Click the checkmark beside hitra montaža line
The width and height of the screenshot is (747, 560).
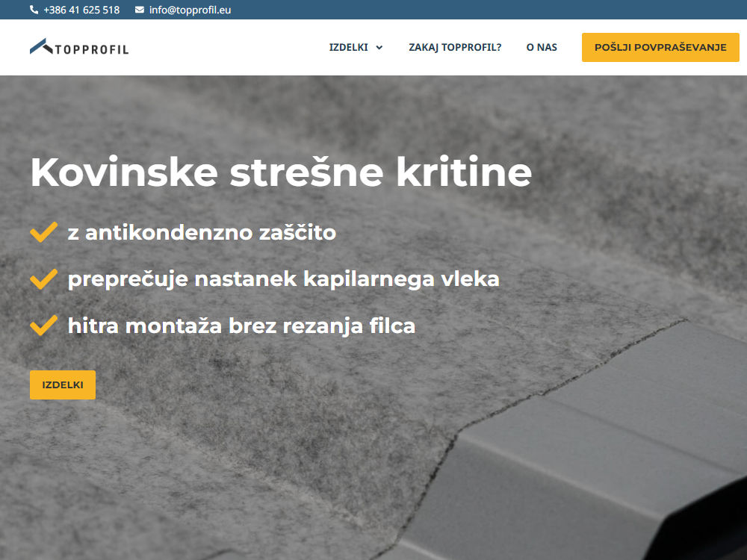(x=43, y=326)
